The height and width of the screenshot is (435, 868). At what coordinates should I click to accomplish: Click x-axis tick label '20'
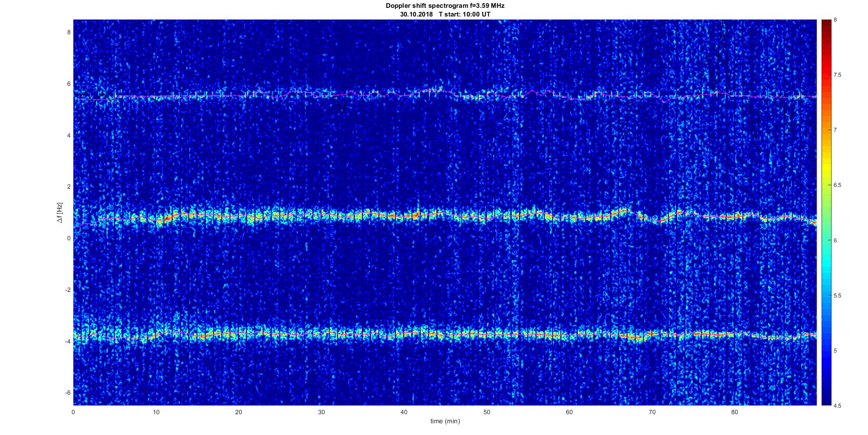tap(239, 412)
